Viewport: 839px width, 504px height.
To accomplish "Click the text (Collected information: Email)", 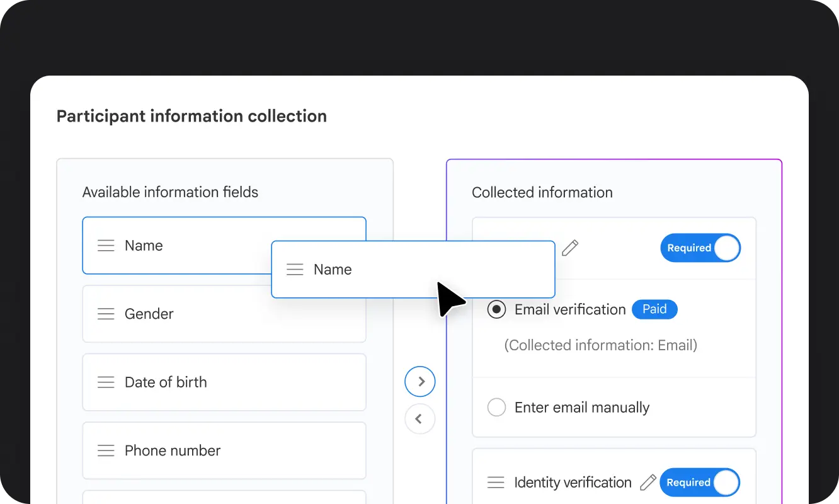I will click(x=601, y=345).
